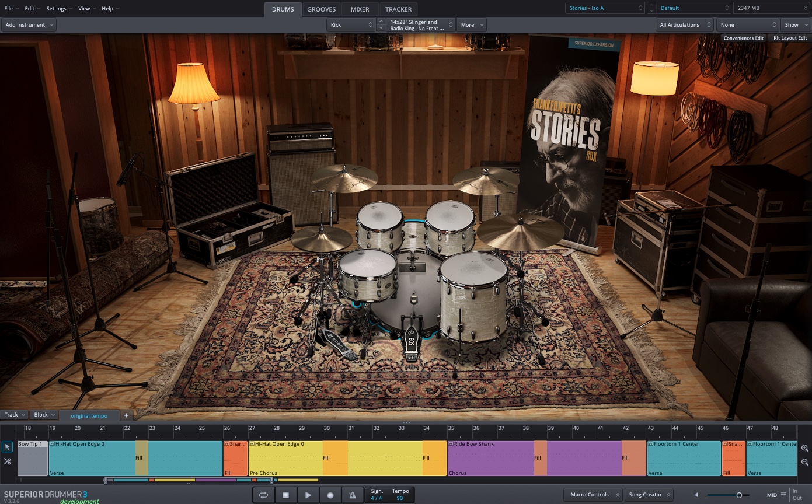Collapse the Floortom 1 Center block at bar 43
The width and height of the screenshot is (812, 504).
(x=651, y=444)
